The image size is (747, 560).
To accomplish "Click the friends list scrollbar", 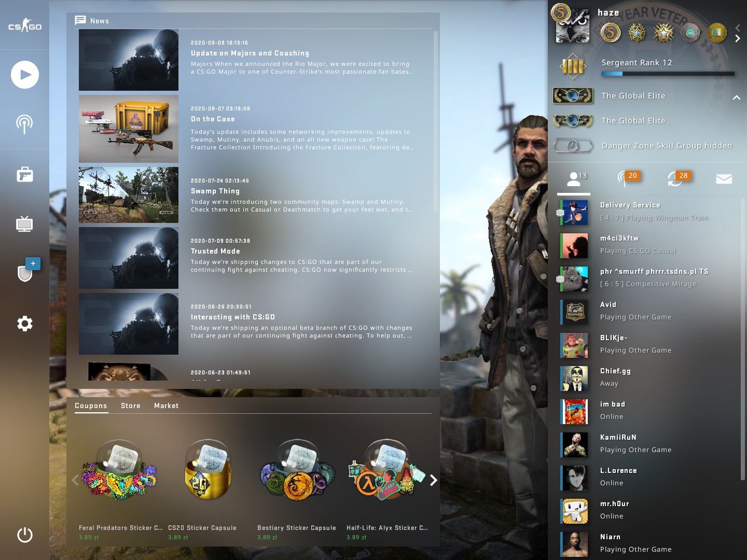I will (742, 338).
